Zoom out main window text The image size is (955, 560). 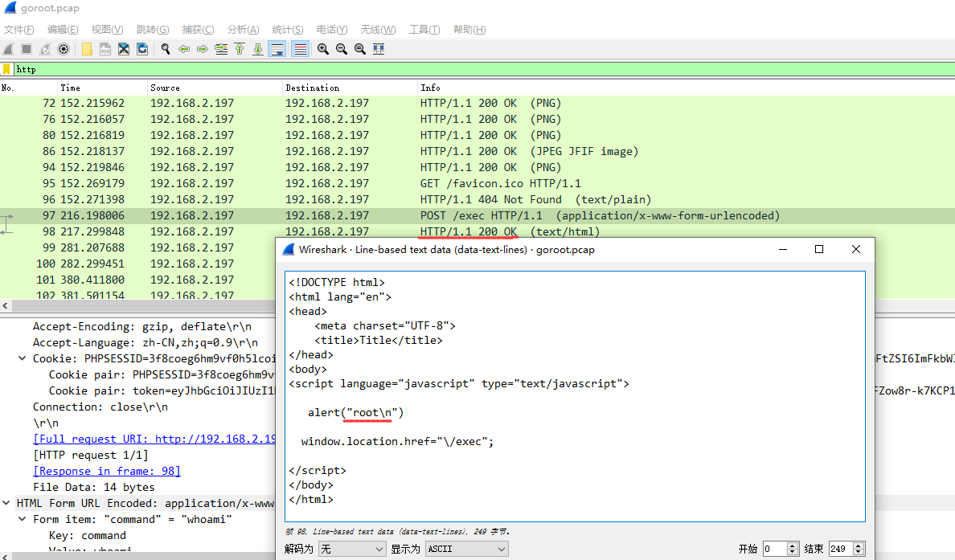point(342,49)
